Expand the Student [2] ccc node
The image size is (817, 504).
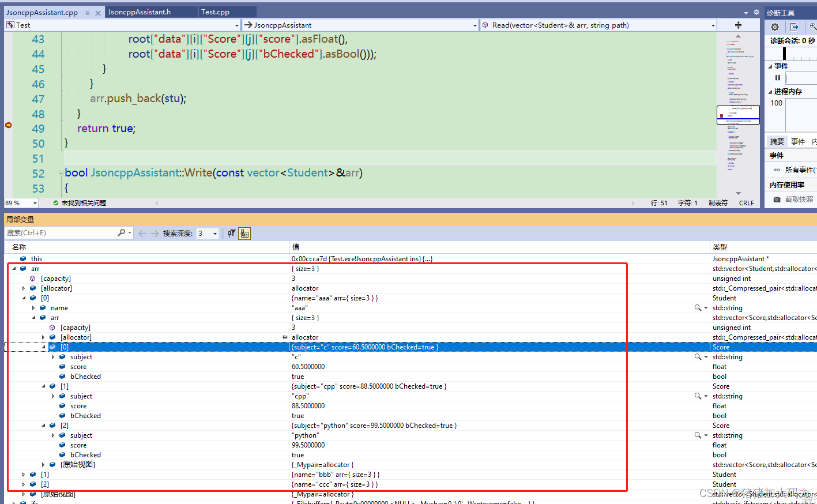pyautogui.click(x=24, y=484)
